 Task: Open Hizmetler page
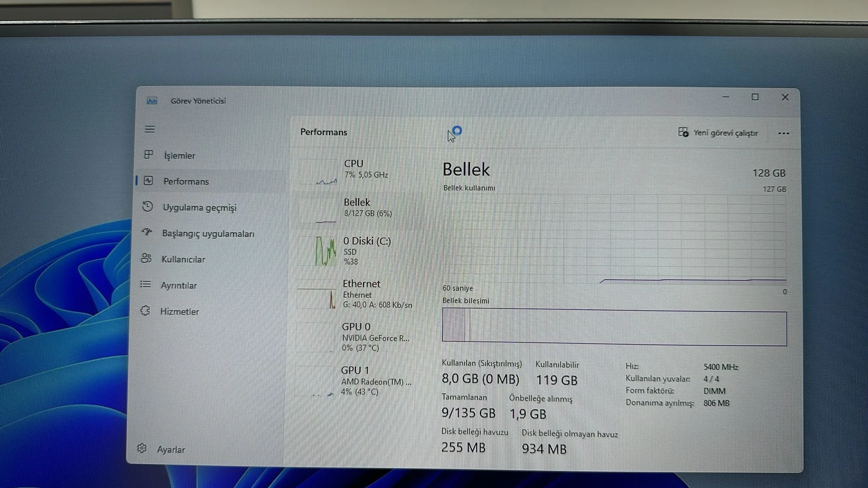208,311
